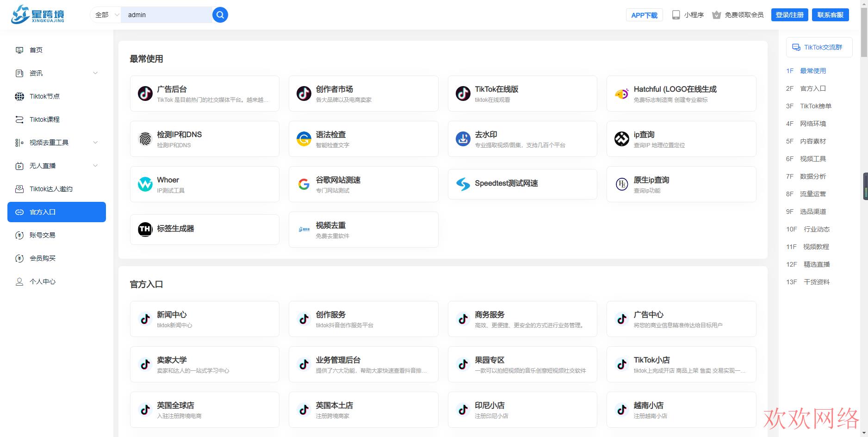This screenshot has height=437, width=868.
Task: Jump to 11F 视频教程 section
Action: click(x=808, y=247)
